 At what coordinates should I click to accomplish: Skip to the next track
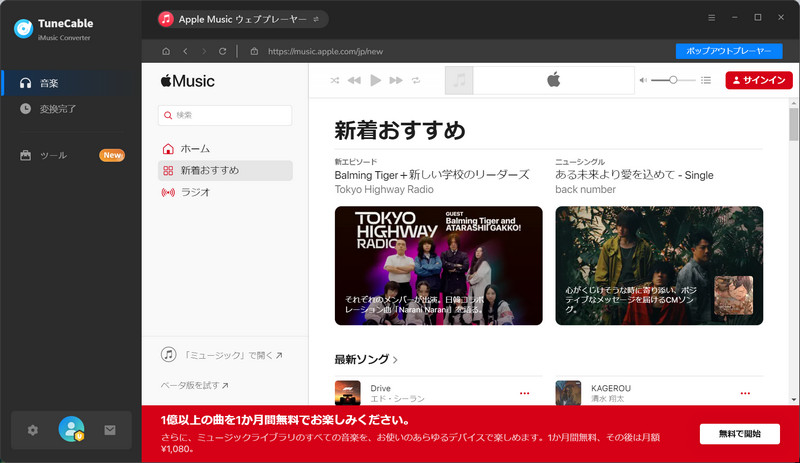point(396,80)
